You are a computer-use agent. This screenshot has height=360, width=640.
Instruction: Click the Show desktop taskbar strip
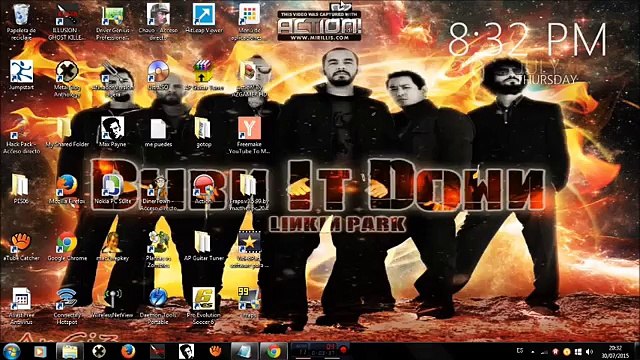[x=637, y=351]
